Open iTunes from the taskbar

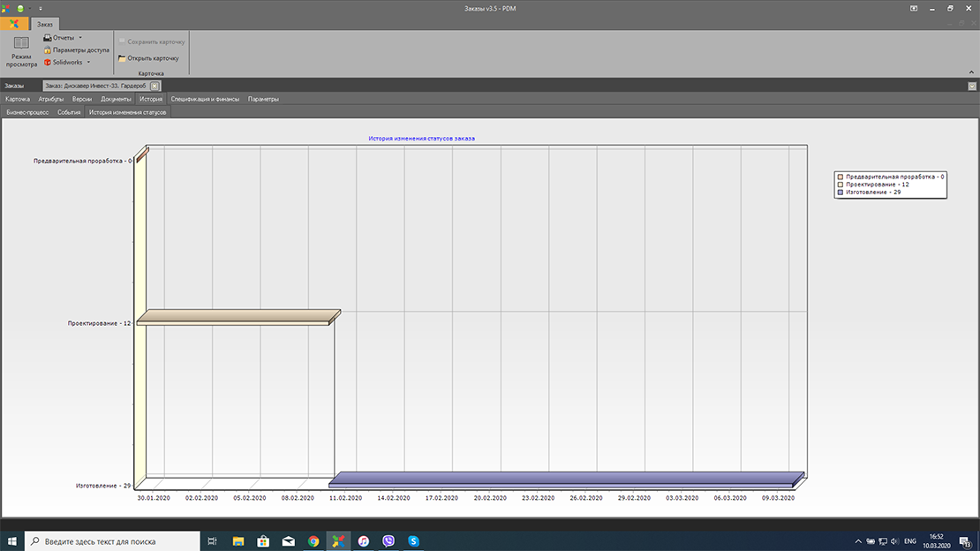point(363,541)
